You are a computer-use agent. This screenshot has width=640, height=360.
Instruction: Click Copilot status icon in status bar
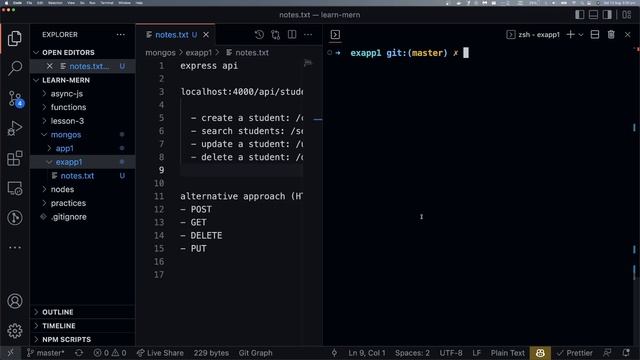tap(540, 353)
